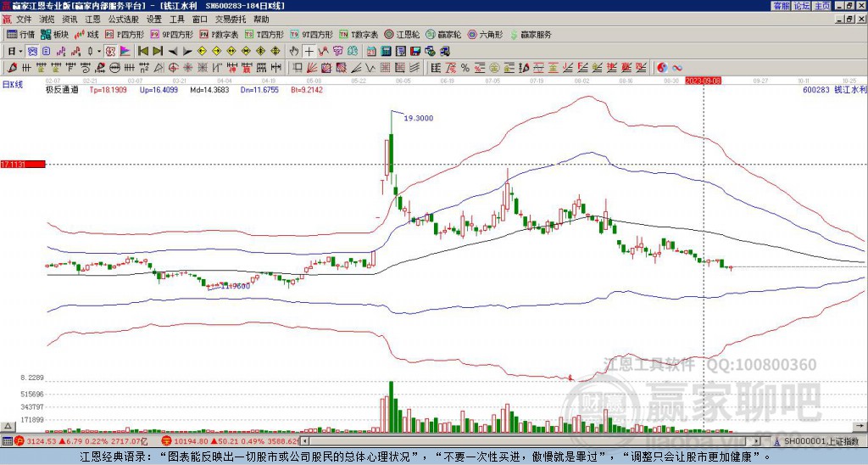868x465 pixels.
Task: Click the yellow diamond right-arrow icon
Action: click(216, 52)
